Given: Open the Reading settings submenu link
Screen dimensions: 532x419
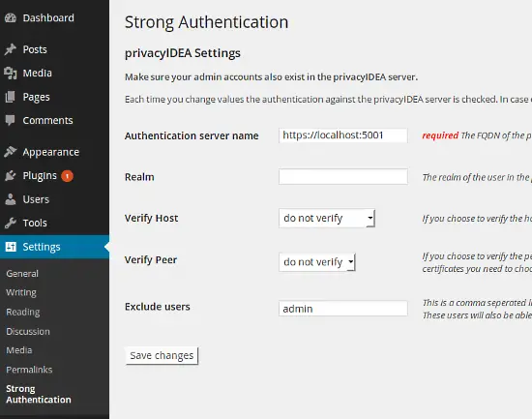Looking at the screenshot, I should point(23,312).
